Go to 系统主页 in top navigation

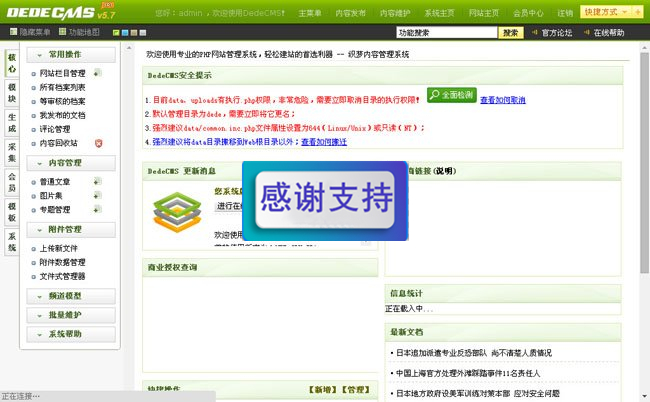439,13
